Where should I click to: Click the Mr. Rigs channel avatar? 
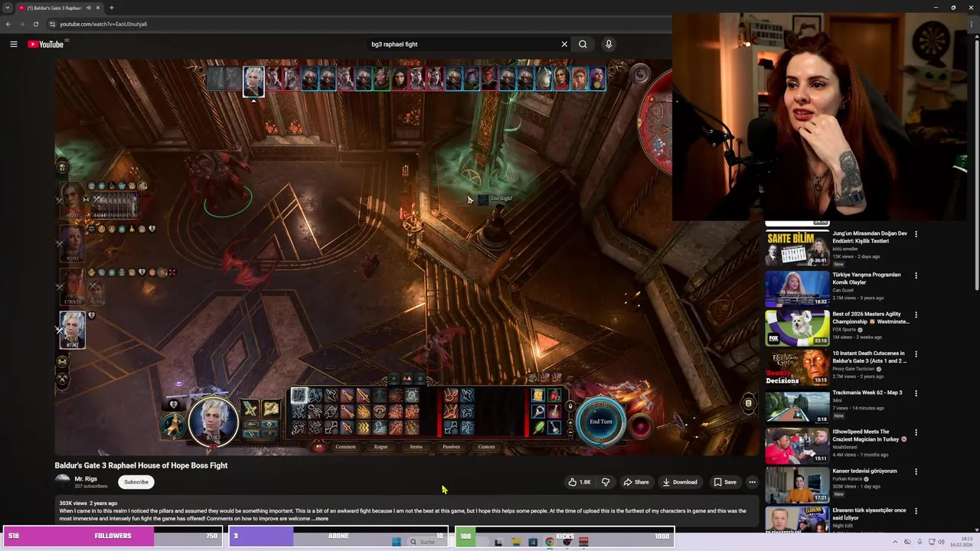pos(63,482)
